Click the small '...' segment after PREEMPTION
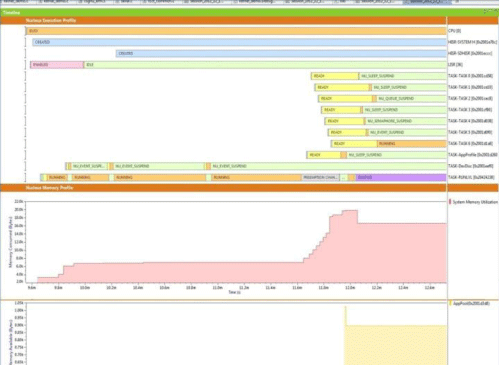This screenshot has width=499, height=365. 344,178
